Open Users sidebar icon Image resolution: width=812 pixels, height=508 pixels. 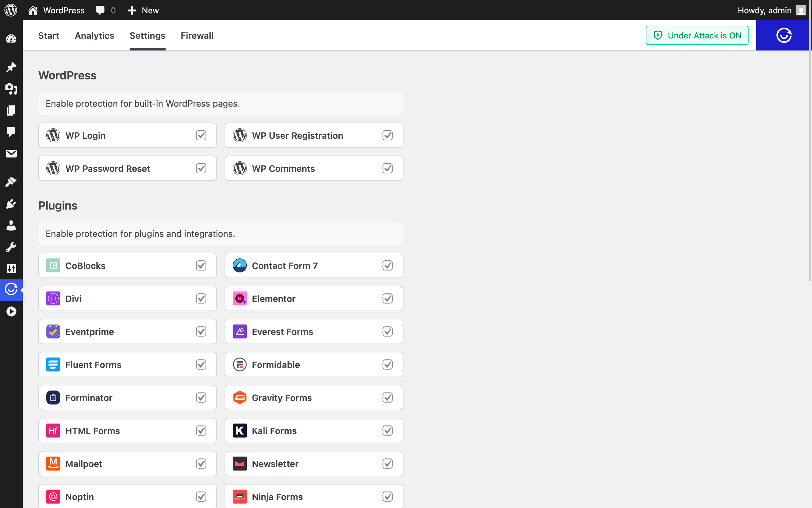coord(11,225)
